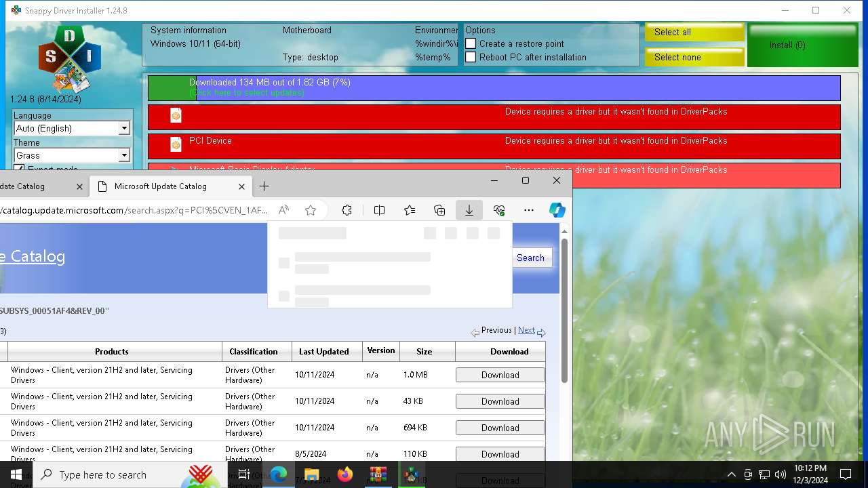Click the Edge address bar URL
Viewport: 868px width, 488px height.
pos(134,210)
